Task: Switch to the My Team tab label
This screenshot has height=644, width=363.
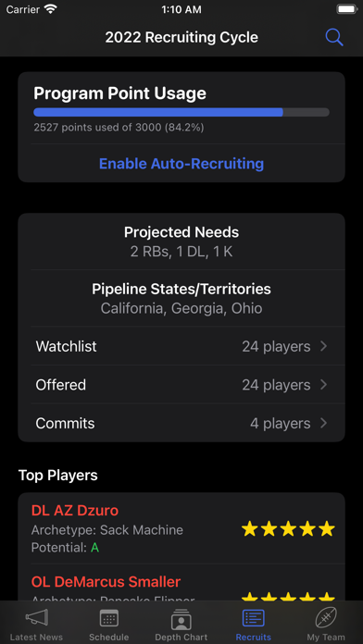Action: pos(326,638)
